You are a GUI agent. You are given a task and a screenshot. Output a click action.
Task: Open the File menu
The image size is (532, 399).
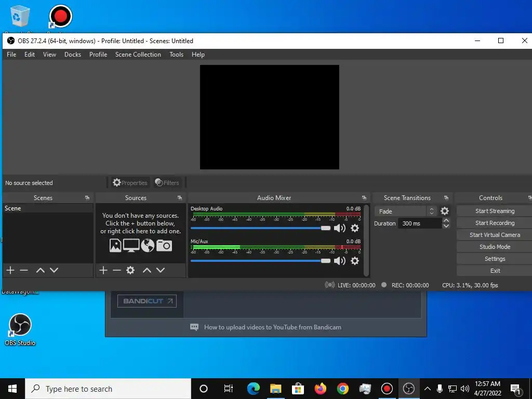pos(11,54)
